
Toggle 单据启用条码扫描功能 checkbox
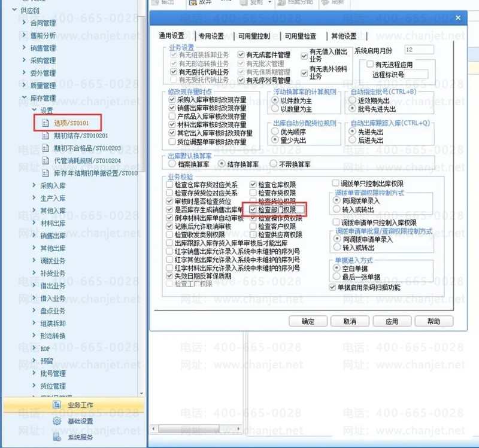pos(333,287)
